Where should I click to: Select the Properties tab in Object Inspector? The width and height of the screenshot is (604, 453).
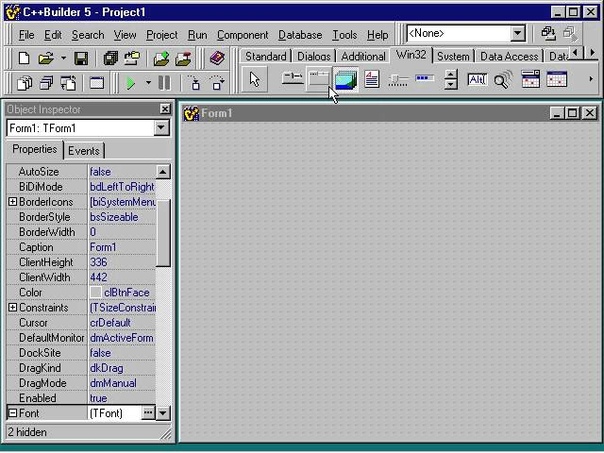34,149
